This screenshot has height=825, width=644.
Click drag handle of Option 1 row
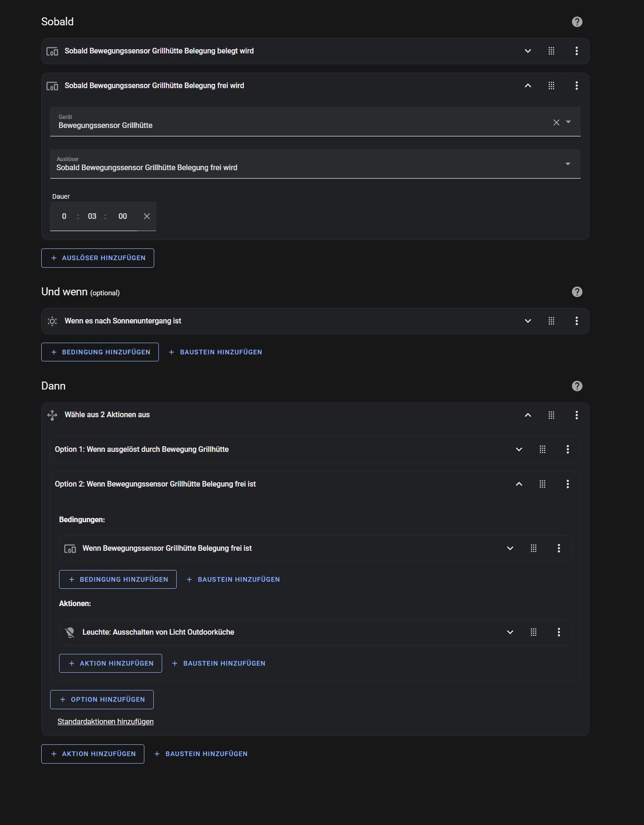[542, 450]
